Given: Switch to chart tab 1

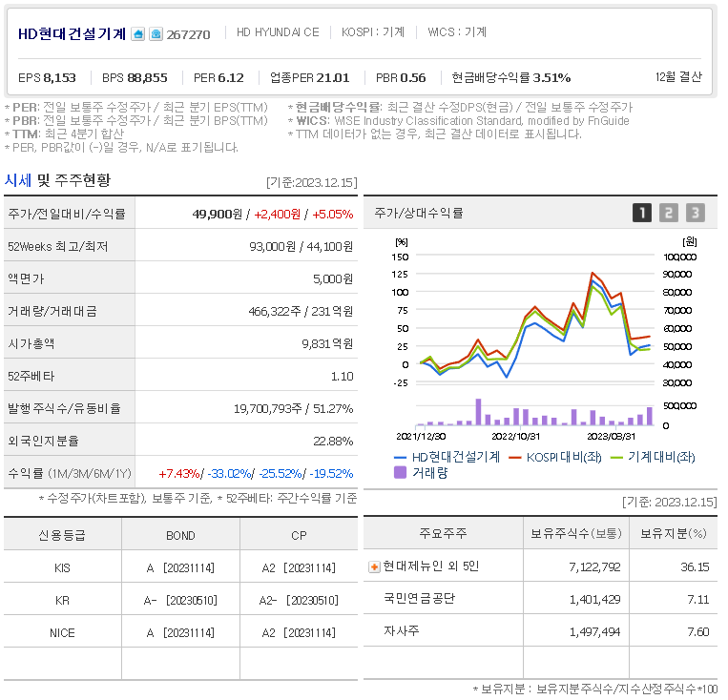Looking at the screenshot, I should coord(641,213).
